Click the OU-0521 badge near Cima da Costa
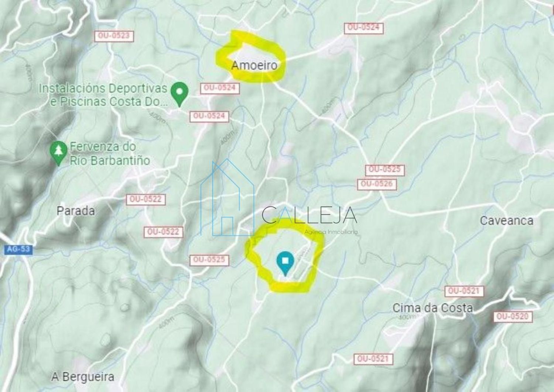The height and width of the screenshot is (392, 554). pyautogui.click(x=464, y=290)
